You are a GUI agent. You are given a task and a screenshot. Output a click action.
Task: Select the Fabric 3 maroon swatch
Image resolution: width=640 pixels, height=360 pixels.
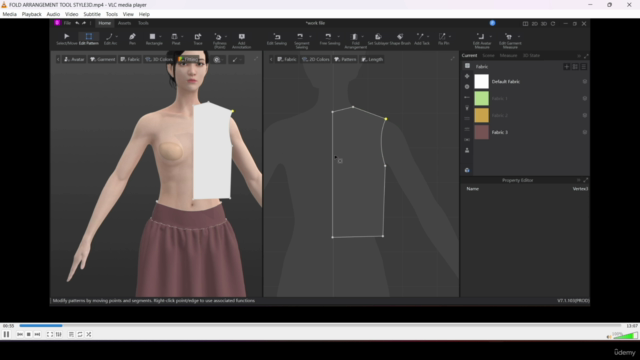point(481,132)
